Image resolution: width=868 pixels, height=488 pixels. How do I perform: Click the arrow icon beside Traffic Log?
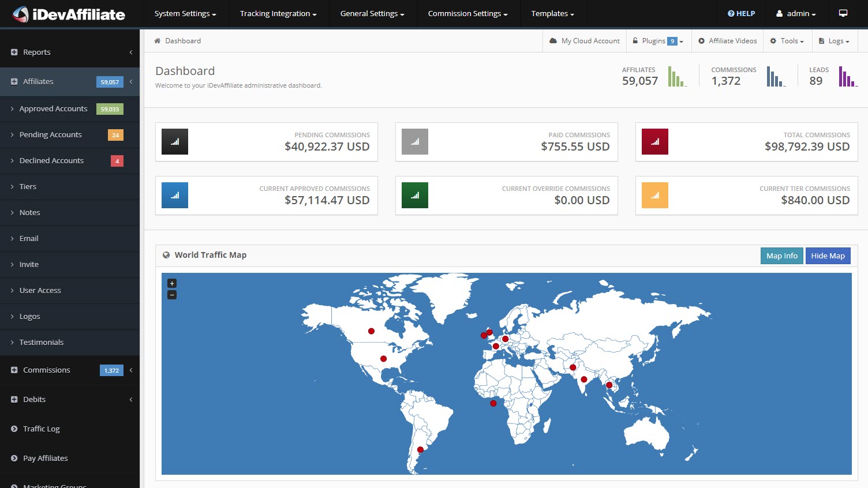click(x=14, y=429)
